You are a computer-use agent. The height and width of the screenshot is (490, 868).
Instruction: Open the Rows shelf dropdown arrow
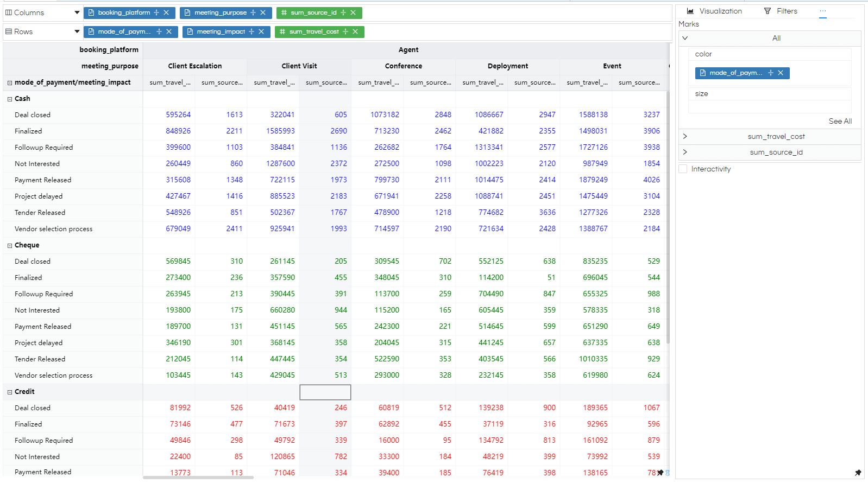click(77, 31)
